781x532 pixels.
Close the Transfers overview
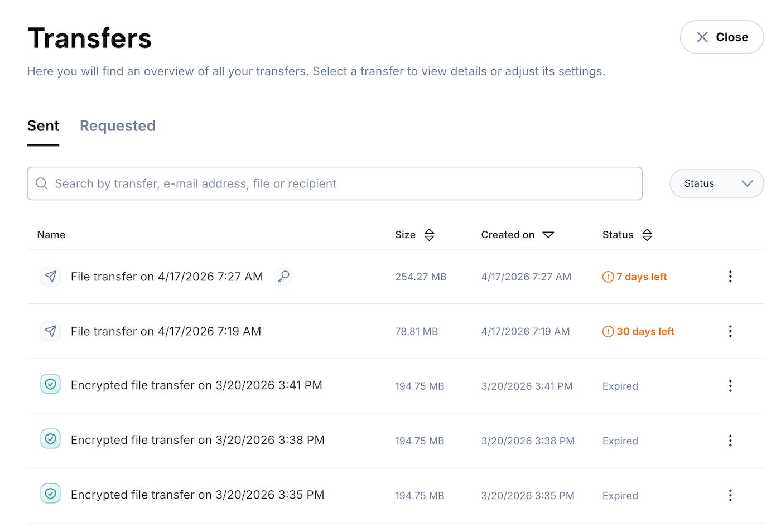tap(722, 37)
